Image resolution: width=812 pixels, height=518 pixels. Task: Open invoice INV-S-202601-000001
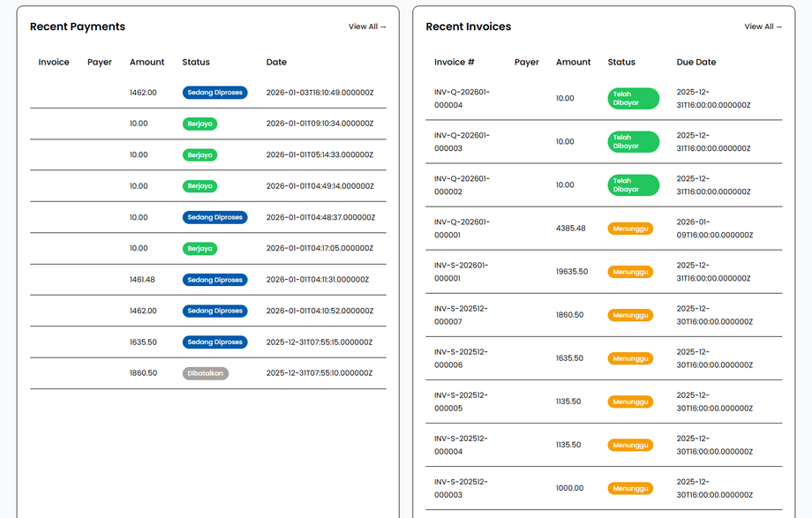[462, 271]
